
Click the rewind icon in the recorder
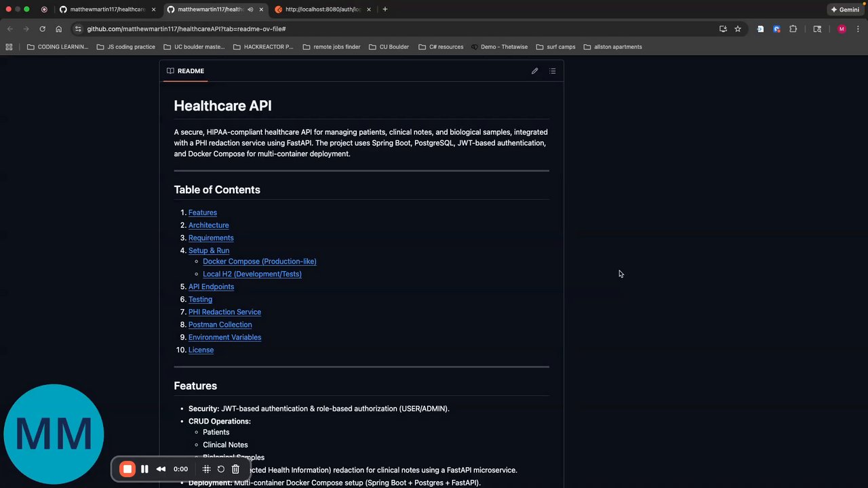coord(161,469)
